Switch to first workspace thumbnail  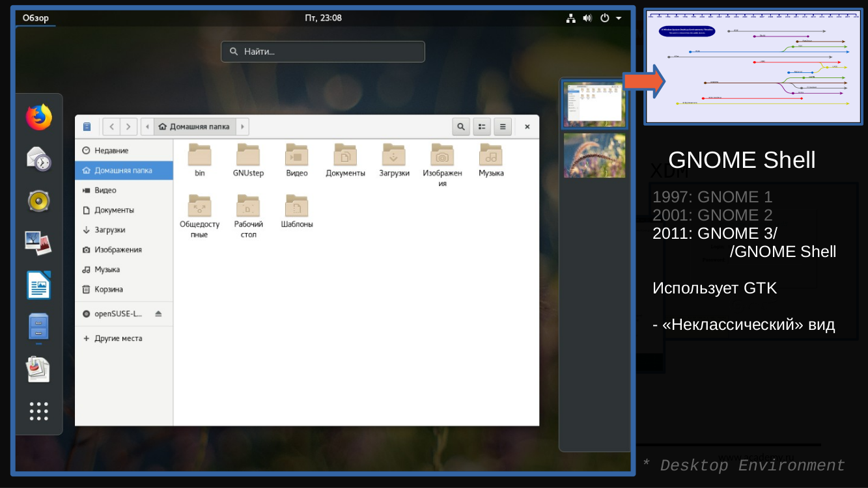tap(595, 105)
